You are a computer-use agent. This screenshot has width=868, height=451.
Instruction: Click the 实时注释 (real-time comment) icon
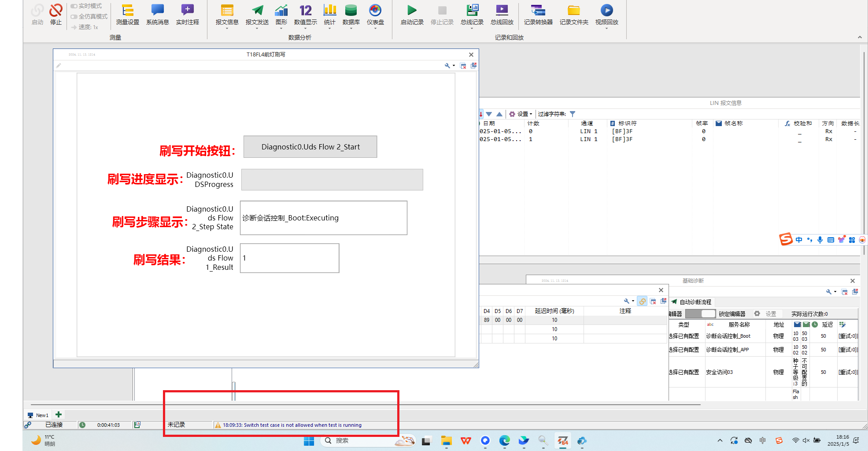click(x=188, y=10)
